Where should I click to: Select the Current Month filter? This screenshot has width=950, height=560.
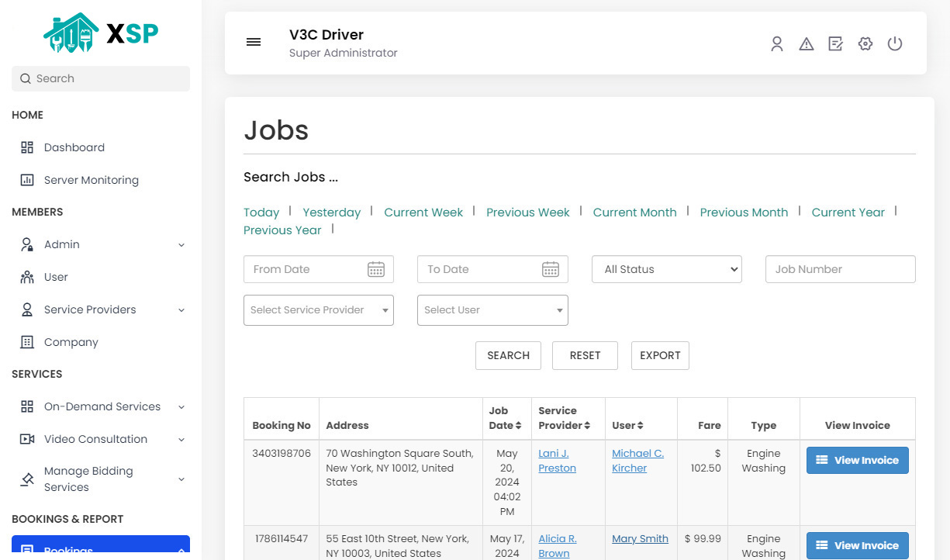pos(634,212)
